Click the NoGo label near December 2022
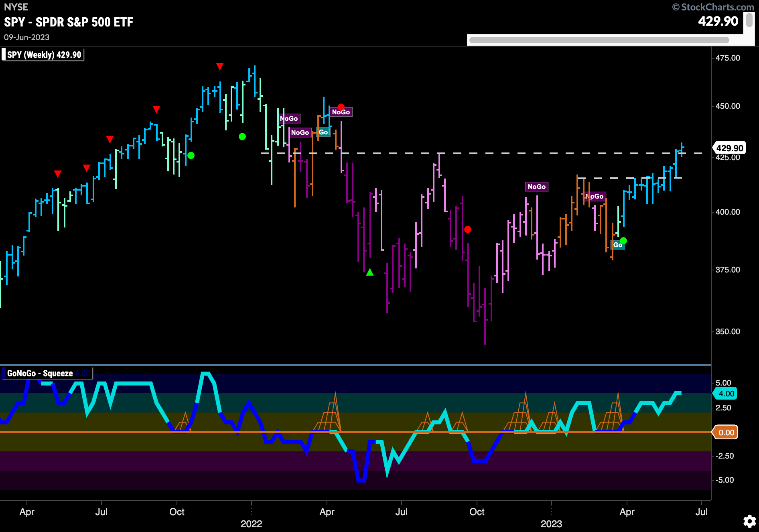 tap(536, 187)
